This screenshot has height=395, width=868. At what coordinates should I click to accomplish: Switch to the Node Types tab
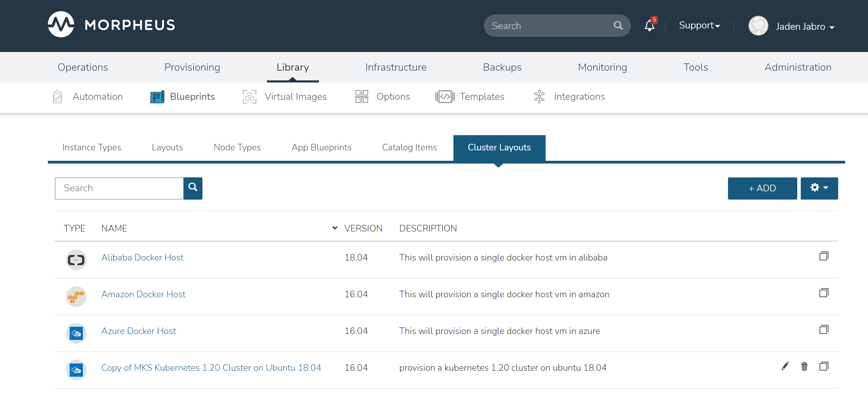pyautogui.click(x=237, y=147)
